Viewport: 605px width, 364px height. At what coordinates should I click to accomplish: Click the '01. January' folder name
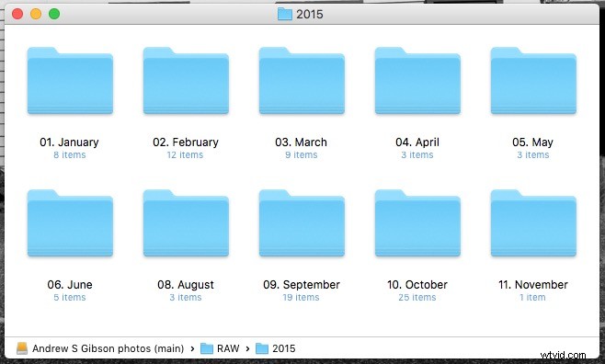[70, 142]
